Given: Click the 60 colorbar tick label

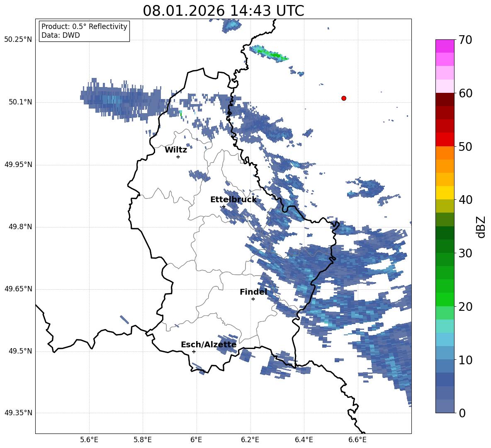Looking at the screenshot, I should pos(465,93).
